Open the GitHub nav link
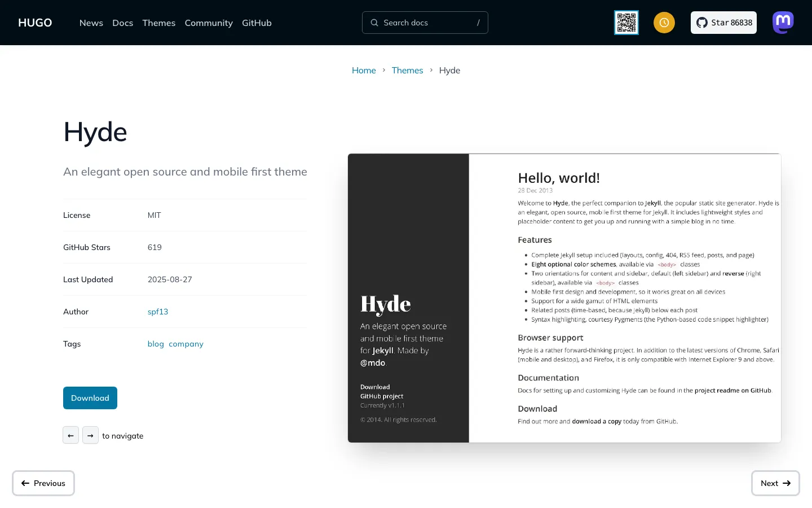The height and width of the screenshot is (508, 812). click(x=257, y=23)
